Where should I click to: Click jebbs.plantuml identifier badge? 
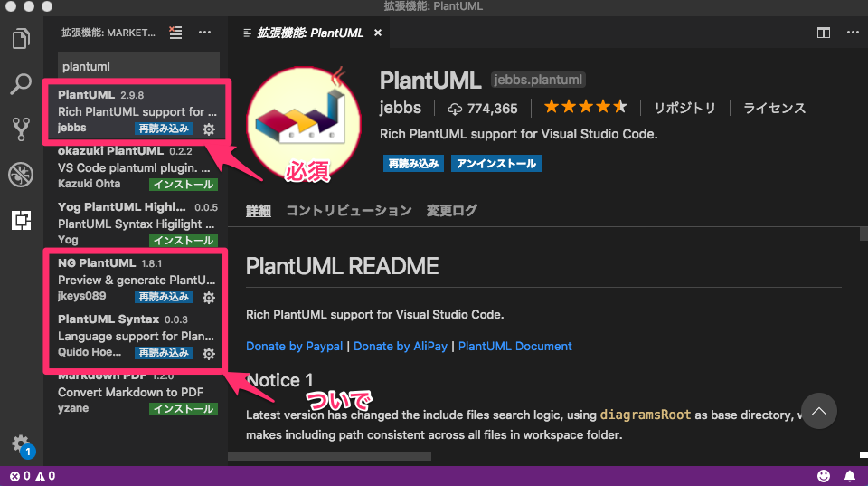[538, 80]
